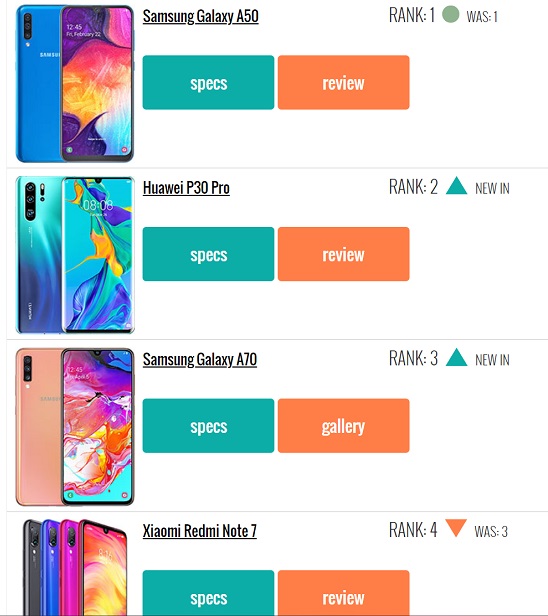This screenshot has height=616, width=548.
Task: Click the Xiaomi Redmi Note 7 phones image
Action: [75, 568]
